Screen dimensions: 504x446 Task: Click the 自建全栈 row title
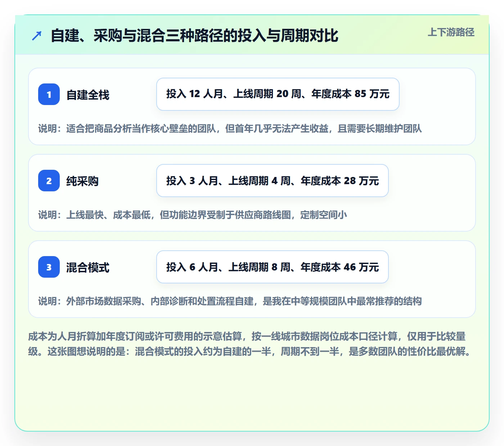point(88,95)
